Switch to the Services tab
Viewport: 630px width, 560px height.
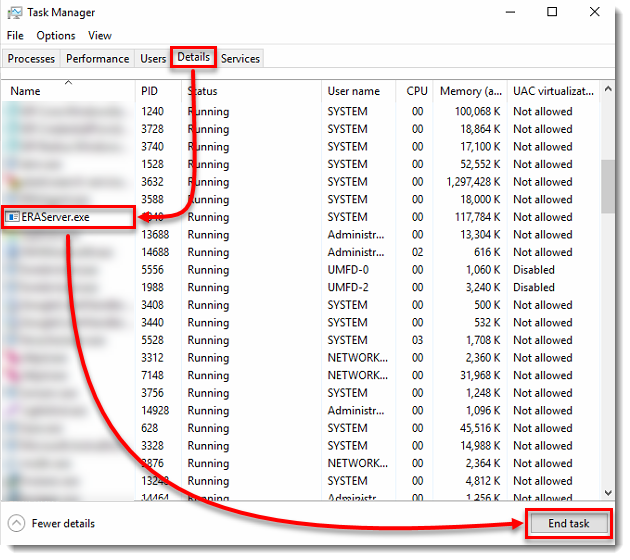240,59
